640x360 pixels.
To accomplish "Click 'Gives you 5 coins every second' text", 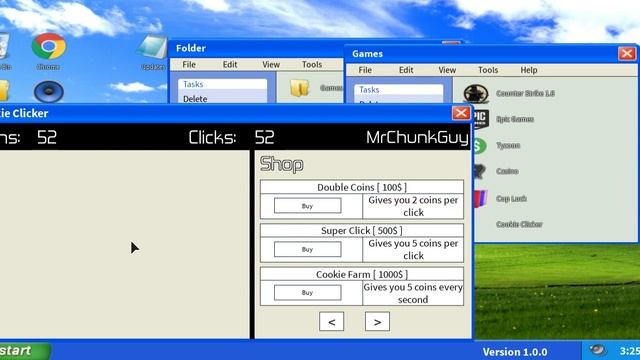I will coord(413,293).
